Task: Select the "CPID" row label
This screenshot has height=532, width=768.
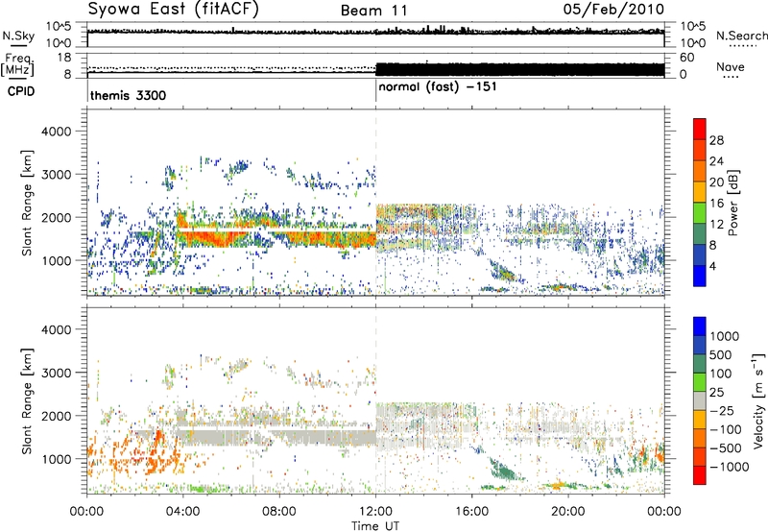Action: [x=21, y=91]
